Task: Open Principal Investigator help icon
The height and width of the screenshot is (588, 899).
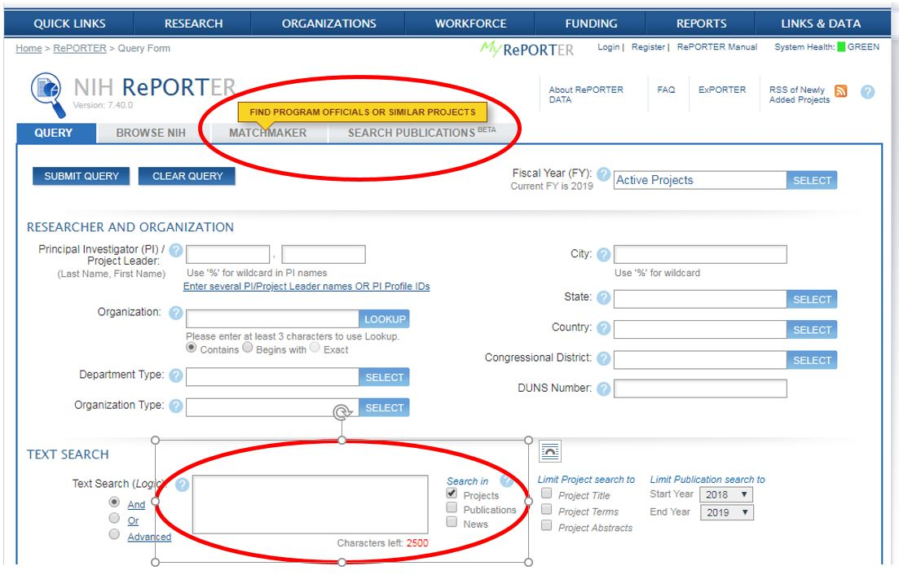Action: [176, 251]
